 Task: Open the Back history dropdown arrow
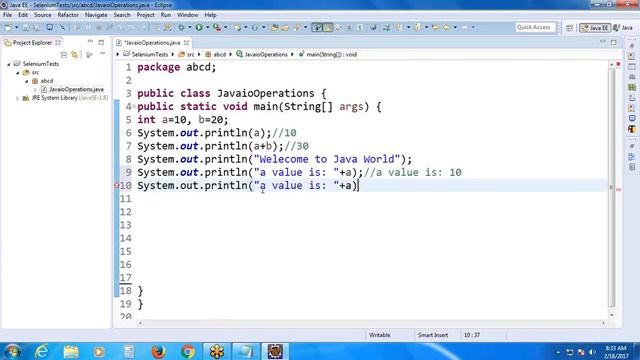(455, 27)
